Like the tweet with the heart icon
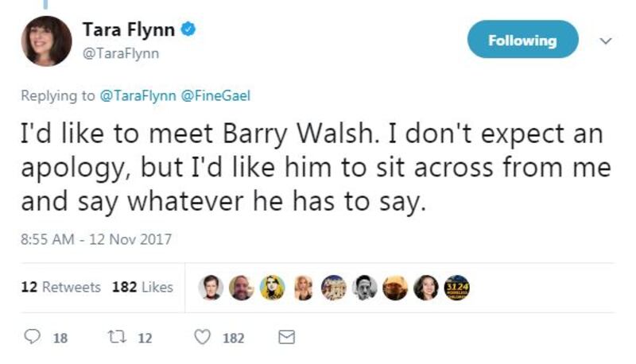 (x=203, y=338)
